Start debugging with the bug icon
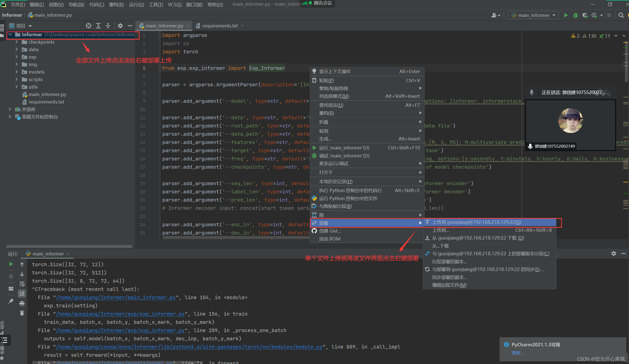Image resolution: width=629 pixels, height=364 pixels. pos(575,15)
